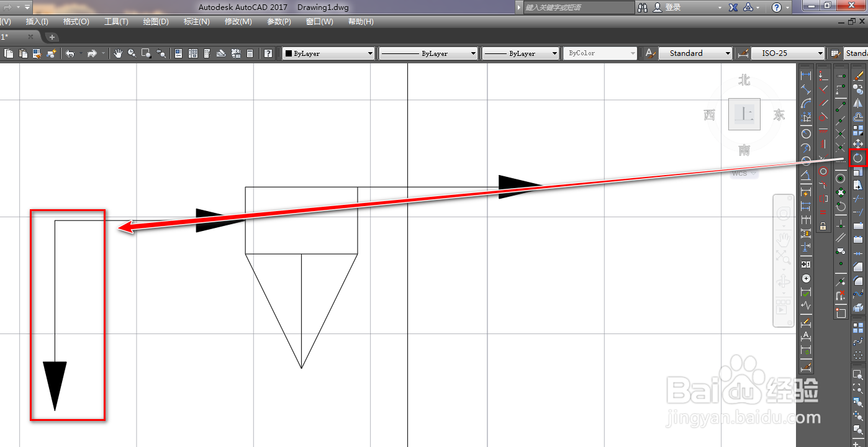Click the black color swatch beside ByLayer

pos(288,53)
